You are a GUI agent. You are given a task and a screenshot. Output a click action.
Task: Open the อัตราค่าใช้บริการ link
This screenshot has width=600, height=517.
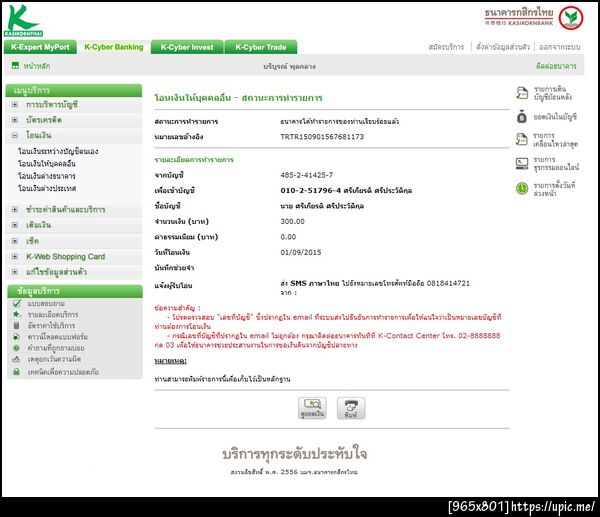click(x=51, y=326)
